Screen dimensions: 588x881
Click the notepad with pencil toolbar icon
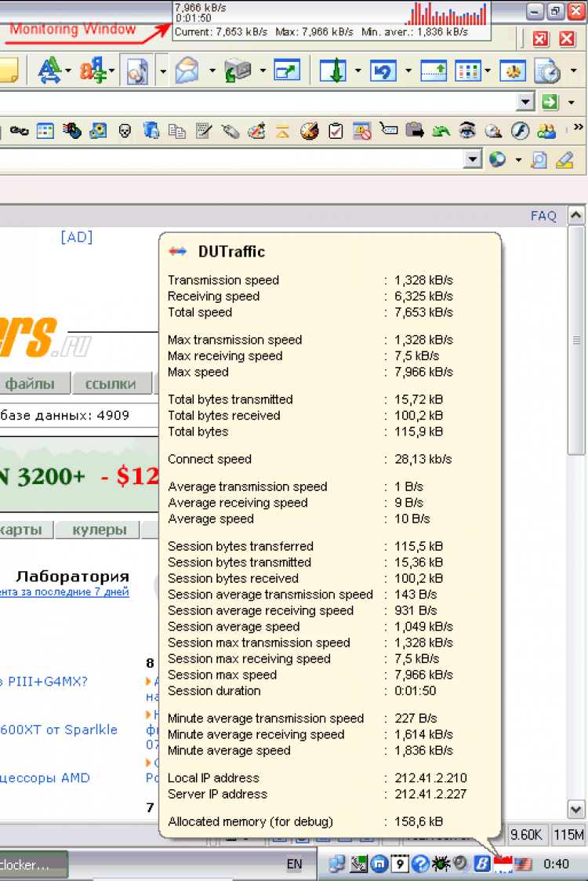(x=204, y=132)
